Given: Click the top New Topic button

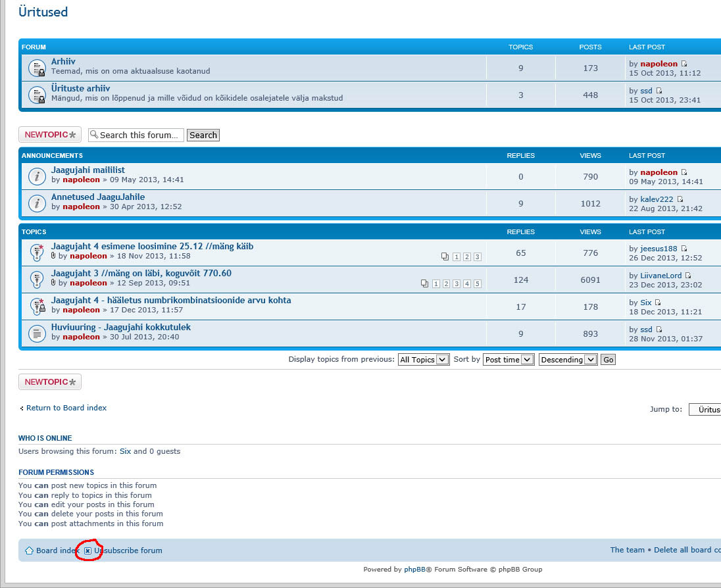Looking at the screenshot, I should (50, 135).
